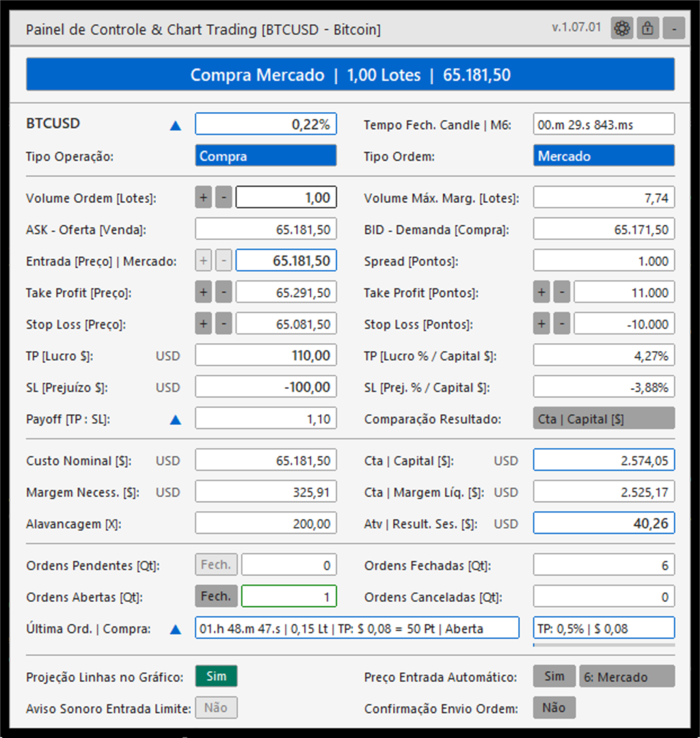Toggle Confirmação Envio Ordem Não button
Screen dimensions: 700x738
click(x=554, y=708)
